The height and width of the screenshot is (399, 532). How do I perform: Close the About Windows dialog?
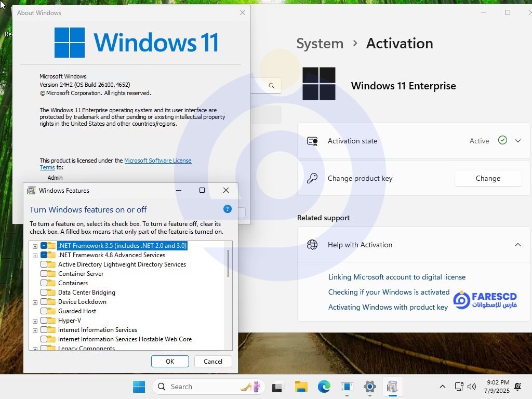243,12
